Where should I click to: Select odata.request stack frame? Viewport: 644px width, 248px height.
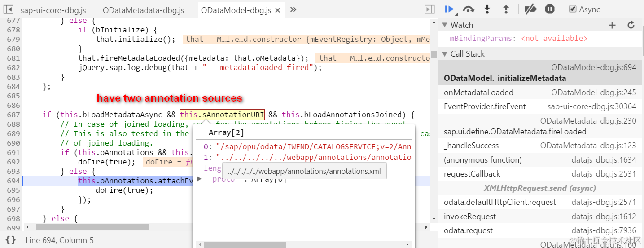541,230
